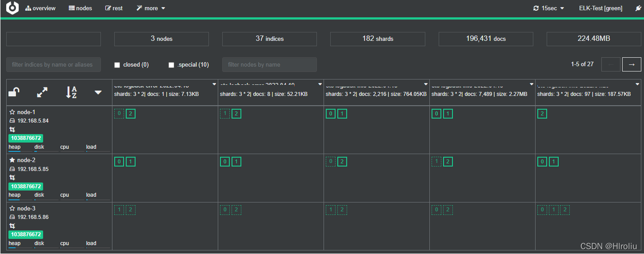Click the disk icon beside 192.168.5.86
The image size is (644, 254).
point(12,217)
